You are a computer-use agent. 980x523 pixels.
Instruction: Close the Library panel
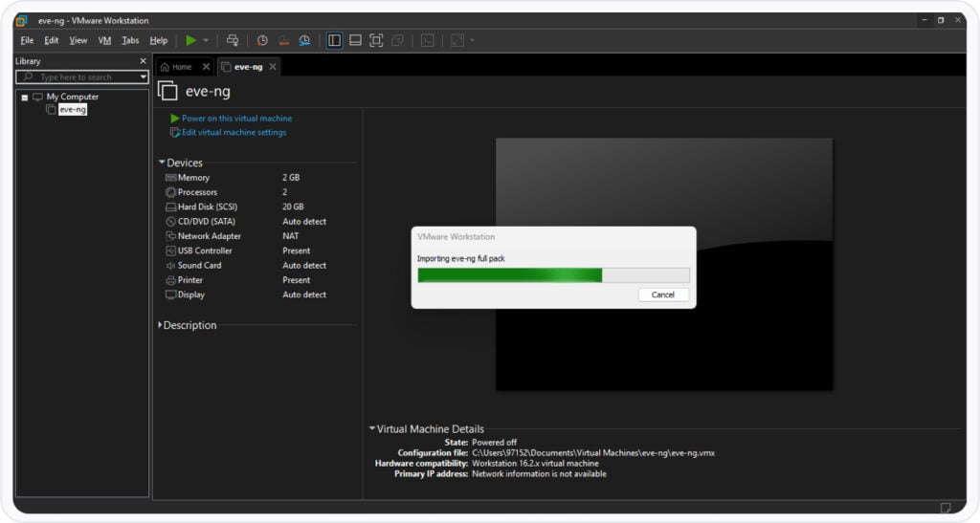144,61
